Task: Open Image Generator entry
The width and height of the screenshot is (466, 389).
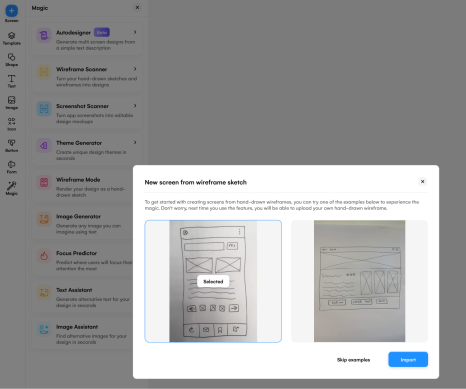Action: pyautogui.click(x=82, y=223)
